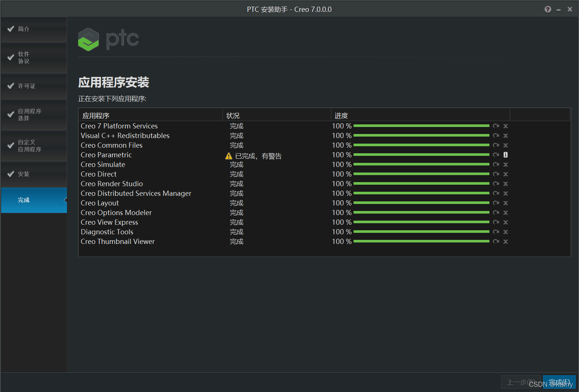
Task: Cancel icon for Creo Render Studio
Action: (x=506, y=184)
